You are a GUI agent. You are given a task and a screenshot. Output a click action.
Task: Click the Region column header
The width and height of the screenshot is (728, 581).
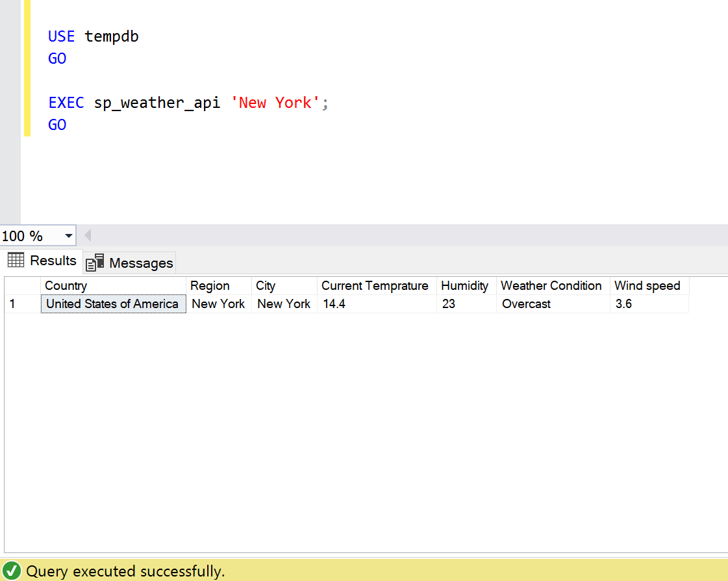click(210, 285)
